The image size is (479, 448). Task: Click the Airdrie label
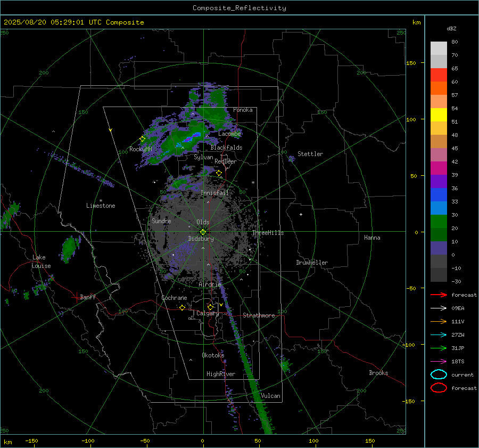point(210,284)
